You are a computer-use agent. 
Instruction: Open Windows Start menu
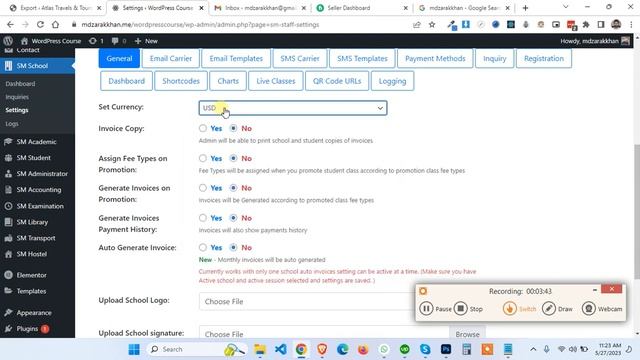pyautogui.click(x=134, y=349)
